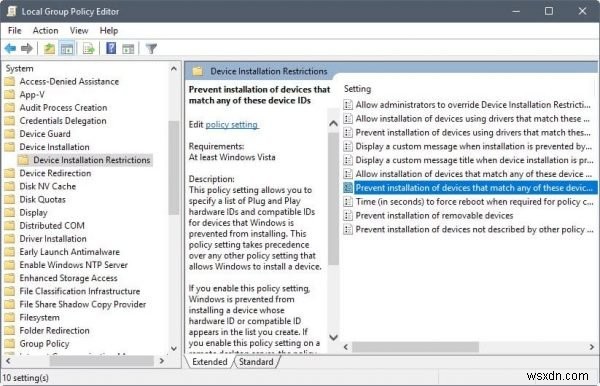Click the Disk Quotas folder icon

(x=10, y=199)
